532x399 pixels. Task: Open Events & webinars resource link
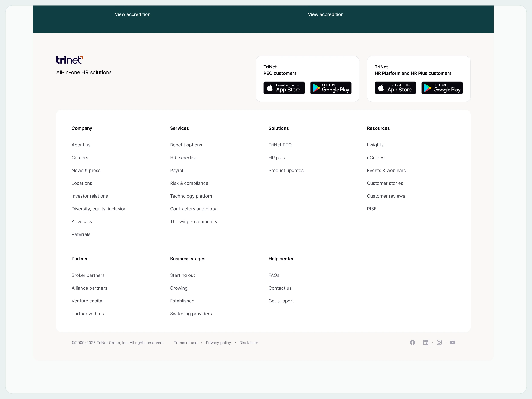click(386, 171)
